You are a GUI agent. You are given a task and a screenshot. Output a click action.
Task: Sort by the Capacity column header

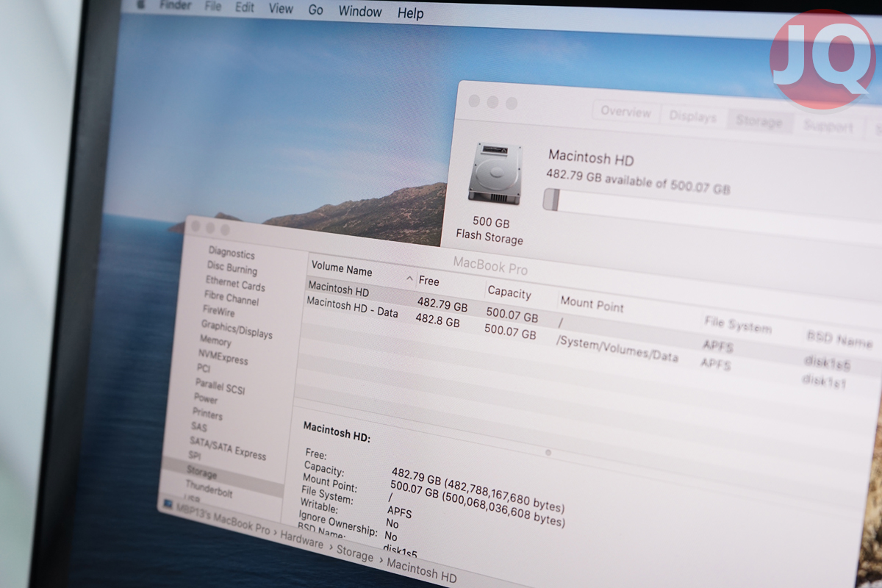pos(509,292)
